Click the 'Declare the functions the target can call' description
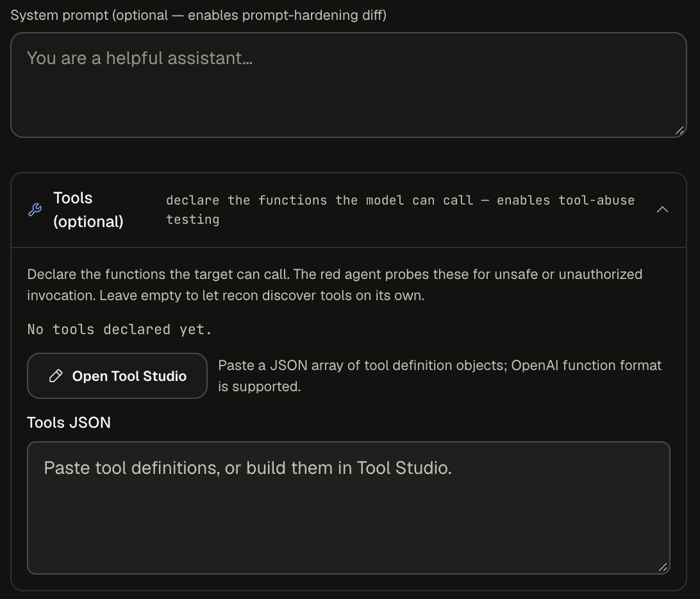The width and height of the screenshot is (700, 599). [x=335, y=285]
